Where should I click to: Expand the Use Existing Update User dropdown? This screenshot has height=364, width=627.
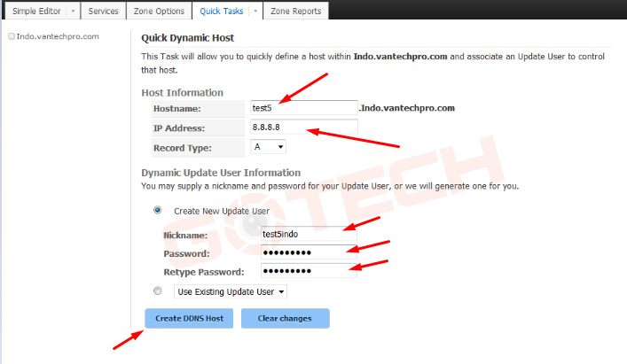click(x=230, y=291)
